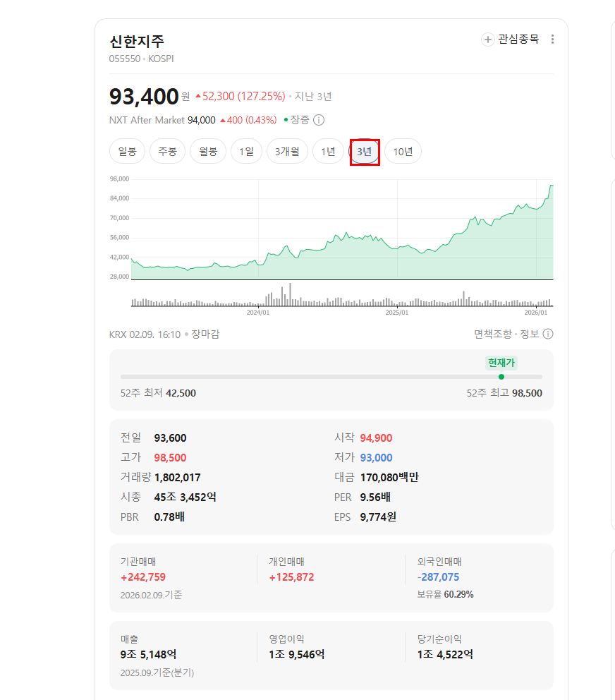Image resolution: width=615 pixels, height=700 pixels.
Task: Click info icon next to 장중
Action: pyautogui.click(x=319, y=120)
